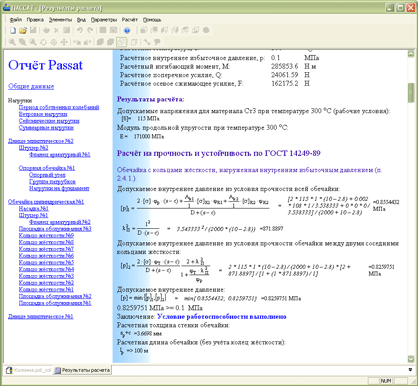Open the Кольцо жёсткости №9 link
418x386 pixels.
pyautogui.click(x=46, y=235)
